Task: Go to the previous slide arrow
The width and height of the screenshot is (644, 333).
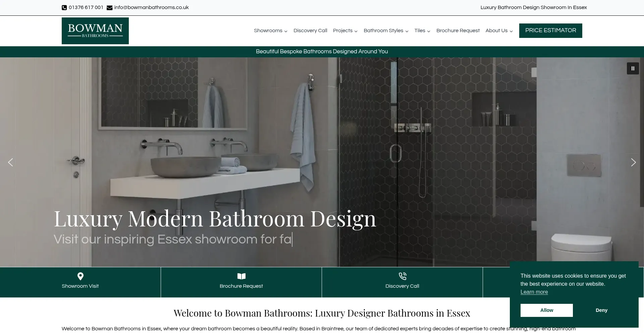Action: (10, 162)
